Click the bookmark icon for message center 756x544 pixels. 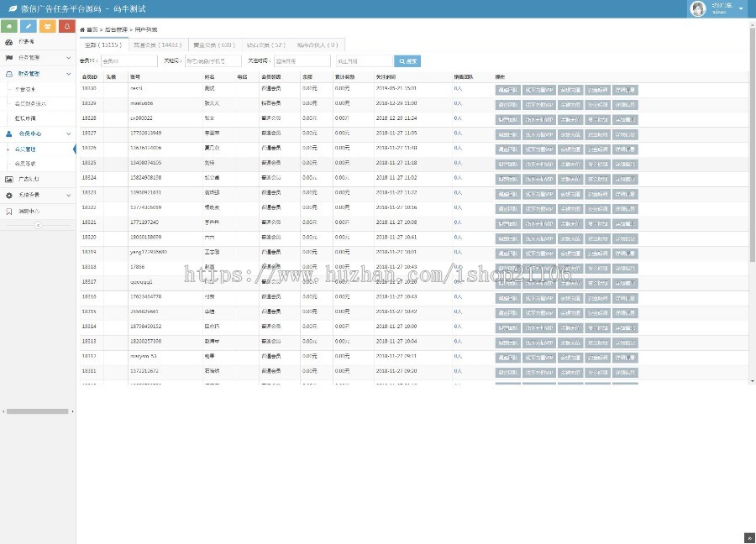pos(8,212)
